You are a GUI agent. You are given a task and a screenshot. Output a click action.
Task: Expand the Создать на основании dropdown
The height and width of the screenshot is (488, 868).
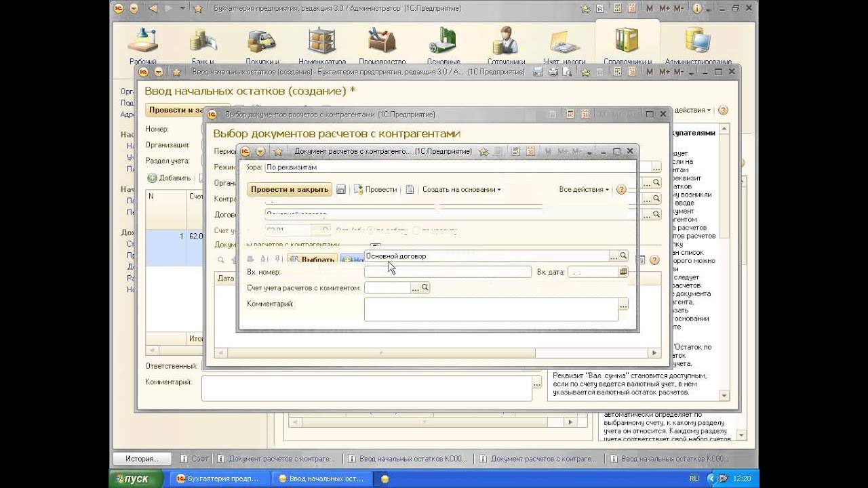[x=462, y=190]
